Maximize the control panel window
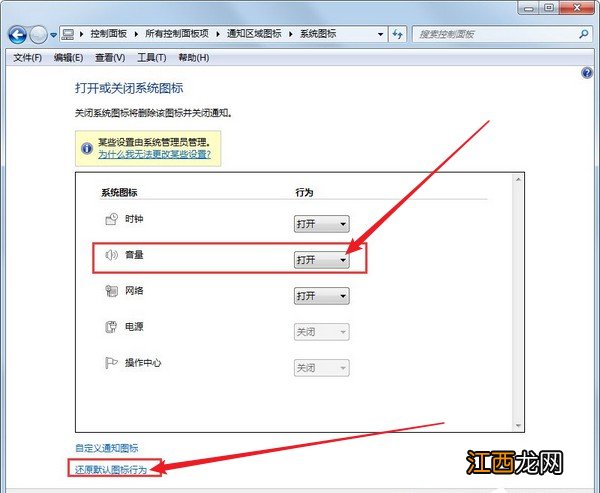 click(549, 8)
